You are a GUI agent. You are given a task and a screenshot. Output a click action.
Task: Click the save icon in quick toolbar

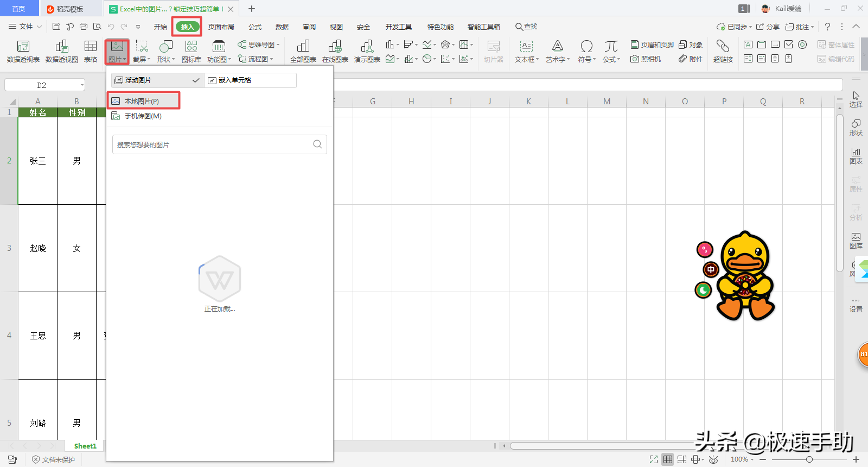pyautogui.click(x=56, y=26)
